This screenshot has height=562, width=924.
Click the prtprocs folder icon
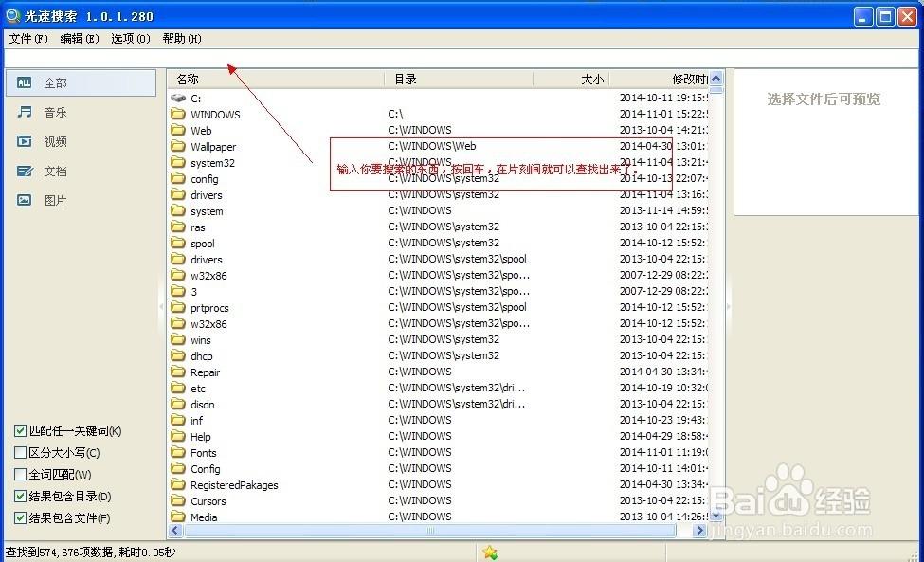(x=178, y=307)
